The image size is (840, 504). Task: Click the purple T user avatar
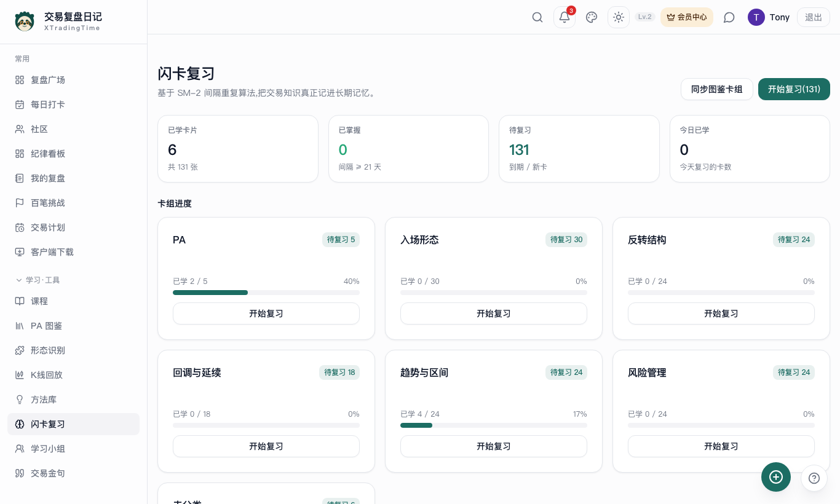pos(756,17)
